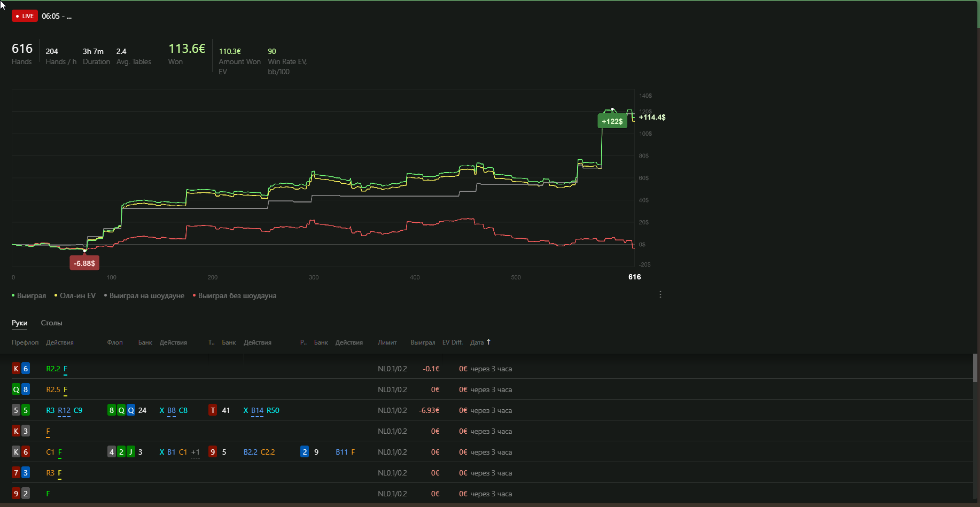Open the chart options three-dot menu
980x507 pixels.
tap(660, 294)
